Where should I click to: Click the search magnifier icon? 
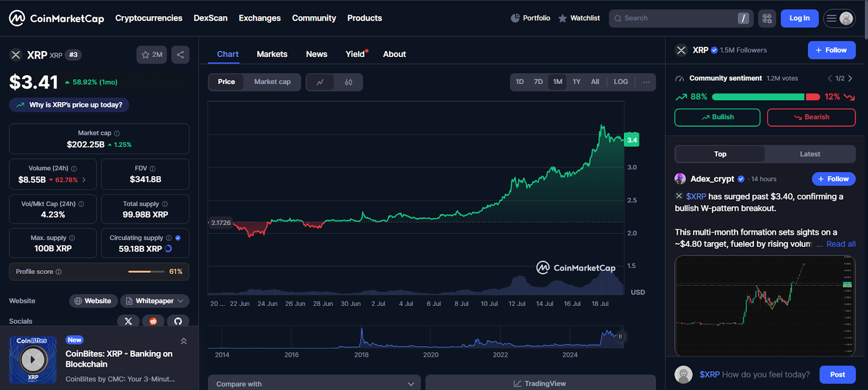pos(617,18)
